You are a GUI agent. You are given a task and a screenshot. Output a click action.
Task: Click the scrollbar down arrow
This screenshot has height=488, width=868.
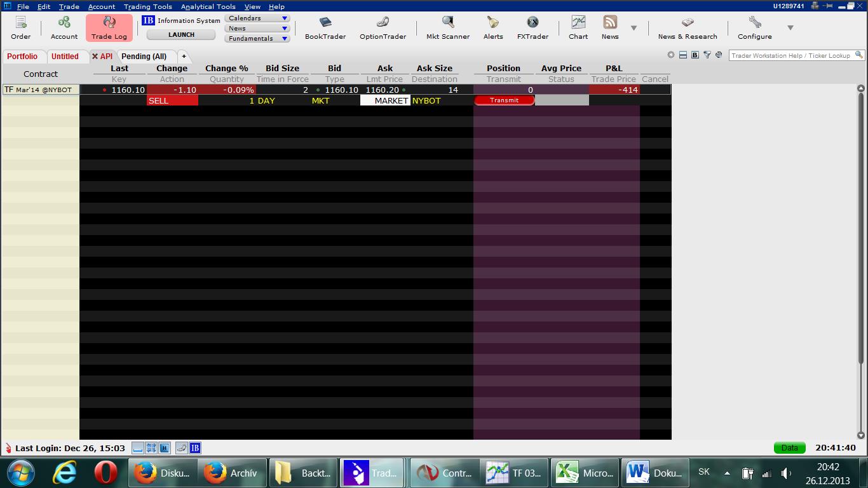pos(861,435)
